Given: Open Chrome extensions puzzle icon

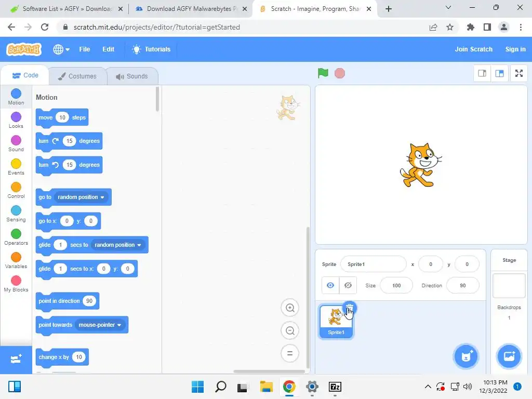Looking at the screenshot, I should [x=470, y=27].
